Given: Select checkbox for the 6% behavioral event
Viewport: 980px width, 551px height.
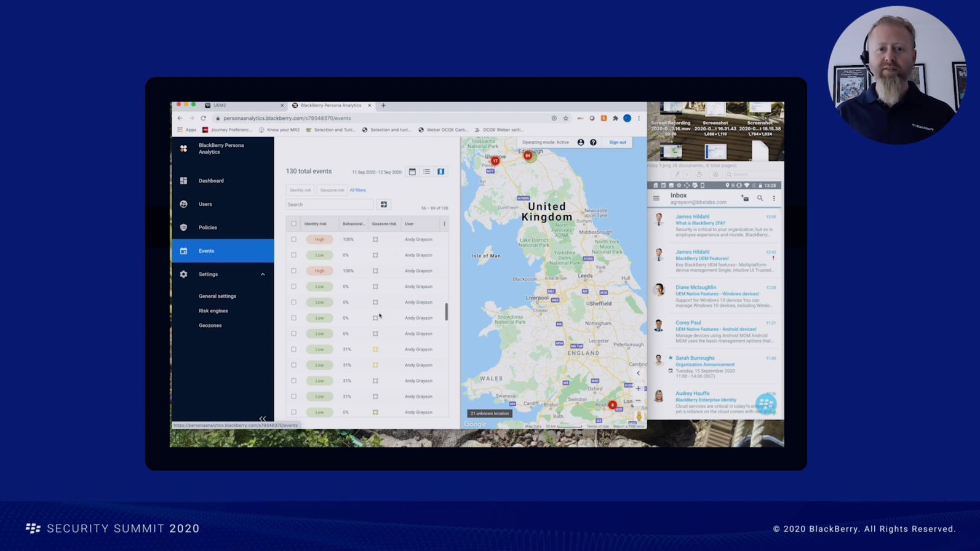Looking at the screenshot, I should tap(293, 333).
